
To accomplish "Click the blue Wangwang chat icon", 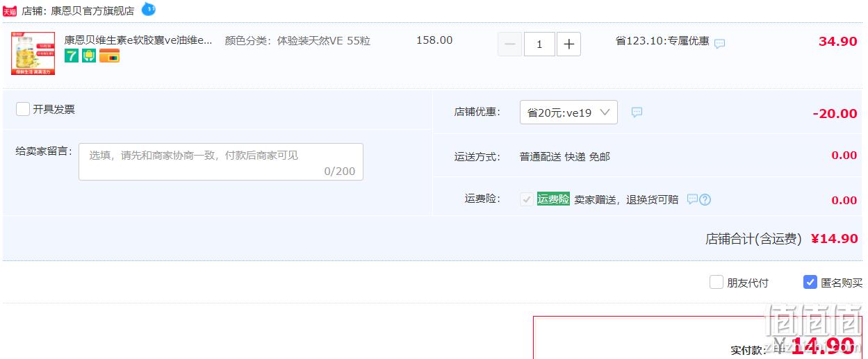I will tap(148, 10).
